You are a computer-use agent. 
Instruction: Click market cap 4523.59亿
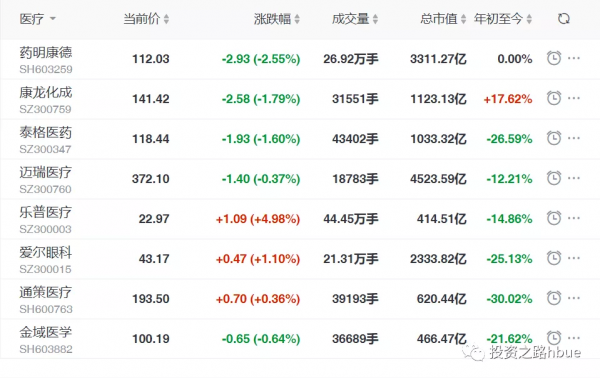[x=438, y=179]
